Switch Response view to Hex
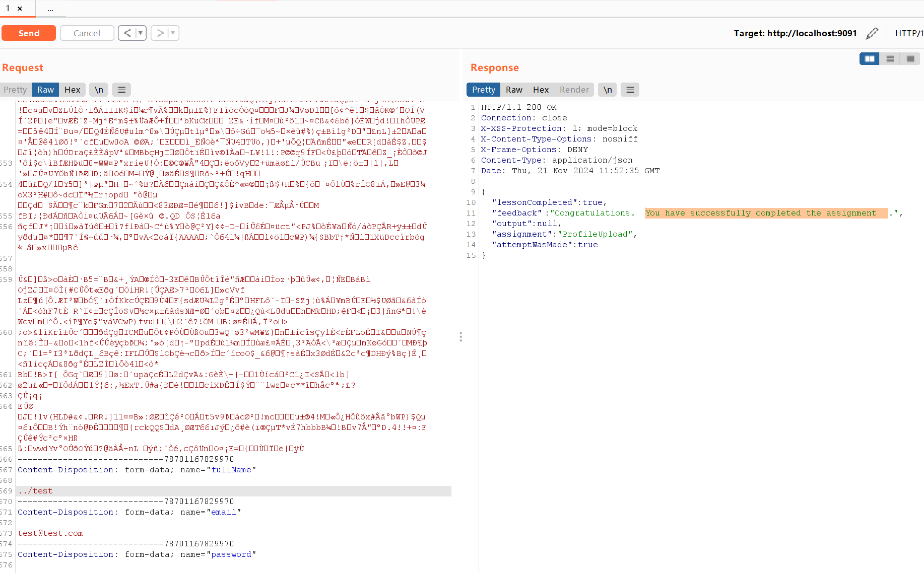Screen dimensions: 924x573 coord(541,90)
